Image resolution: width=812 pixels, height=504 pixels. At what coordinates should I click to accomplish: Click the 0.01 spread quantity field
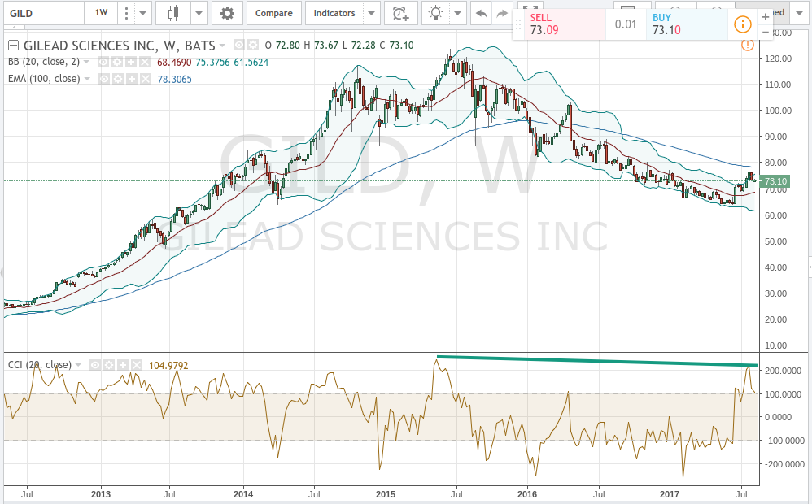[x=626, y=24]
